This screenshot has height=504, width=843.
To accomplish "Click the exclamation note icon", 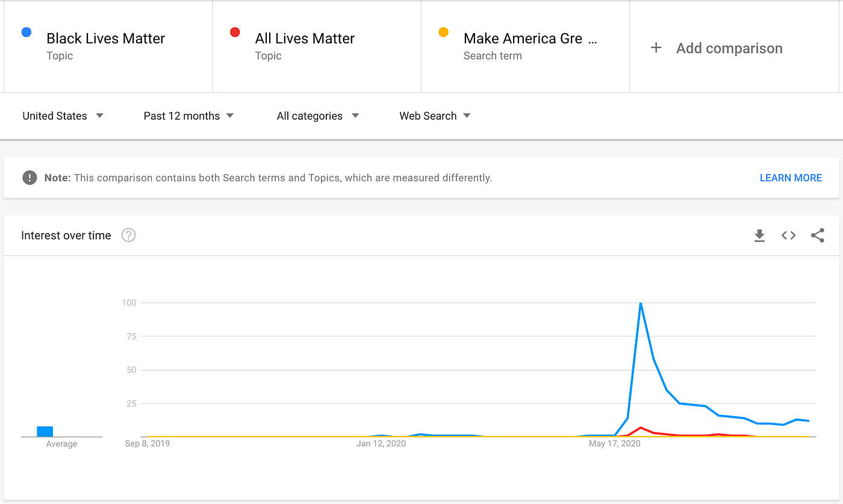I will click(x=29, y=178).
